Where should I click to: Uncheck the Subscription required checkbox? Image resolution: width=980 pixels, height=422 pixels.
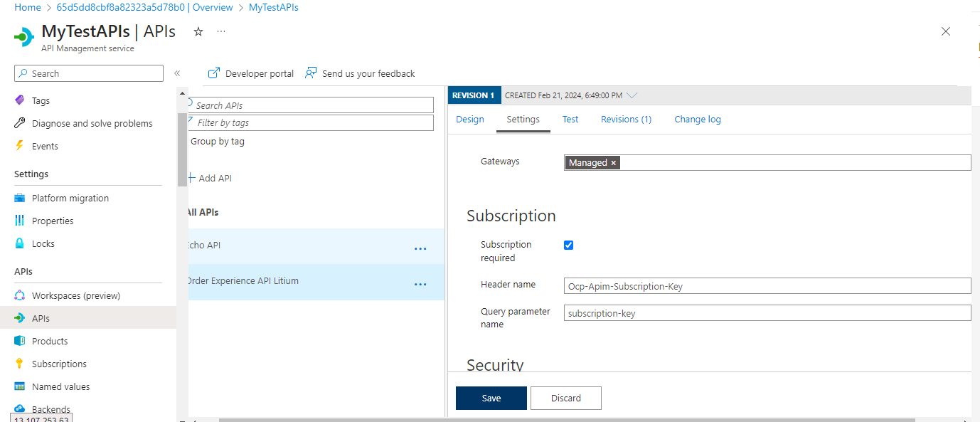coord(568,245)
